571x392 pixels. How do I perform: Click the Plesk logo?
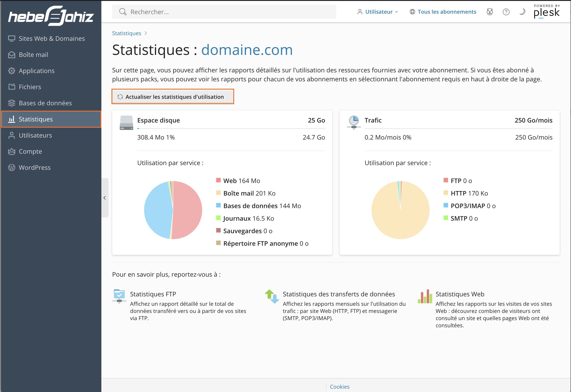[547, 12]
